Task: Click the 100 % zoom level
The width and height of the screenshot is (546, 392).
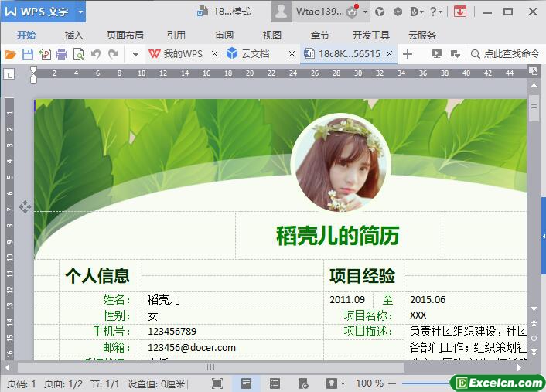Action: click(370, 383)
